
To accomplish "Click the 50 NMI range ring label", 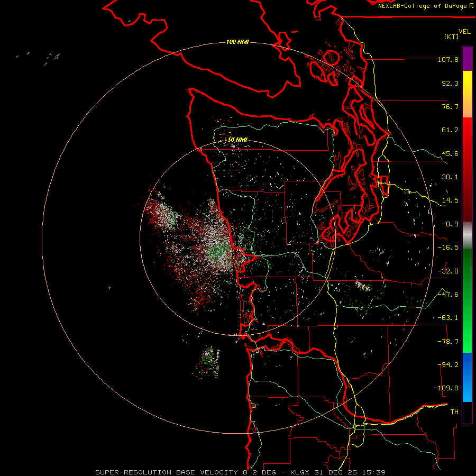I will point(237,140).
